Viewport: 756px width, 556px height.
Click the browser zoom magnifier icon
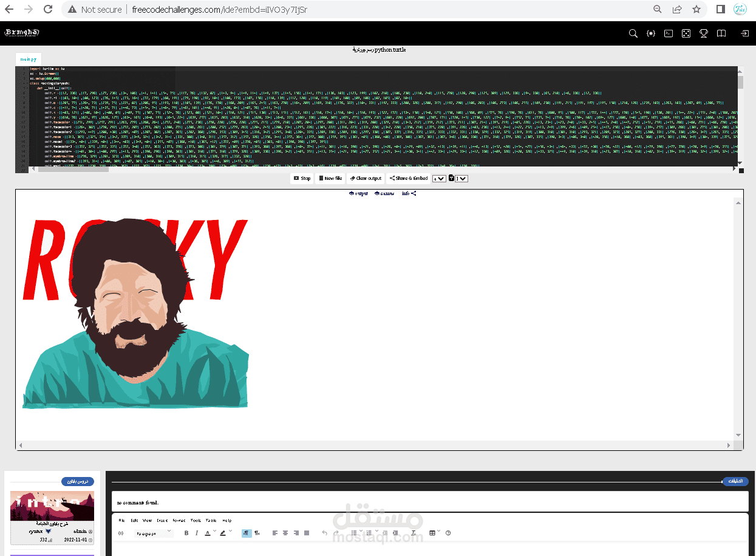pyautogui.click(x=658, y=9)
